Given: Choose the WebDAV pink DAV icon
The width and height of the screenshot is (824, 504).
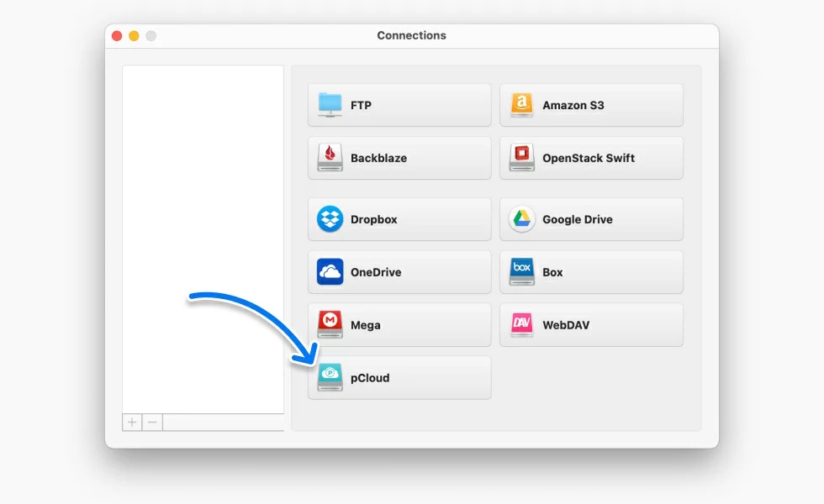Looking at the screenshot, I should pyautogui.click(x=521, y=325).
